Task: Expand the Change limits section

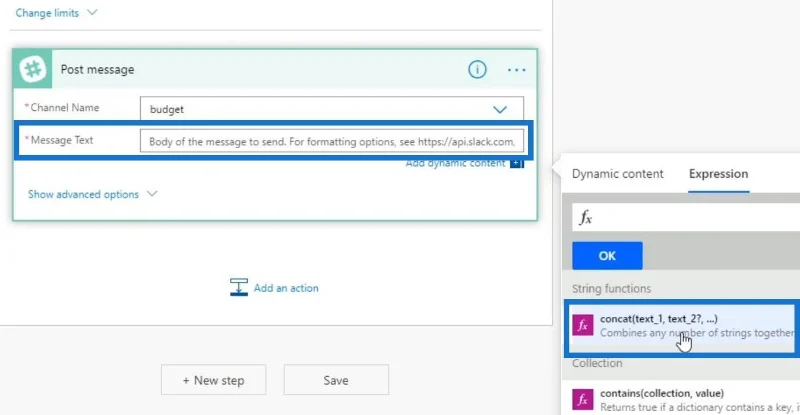Action: [x=56, y=13]
